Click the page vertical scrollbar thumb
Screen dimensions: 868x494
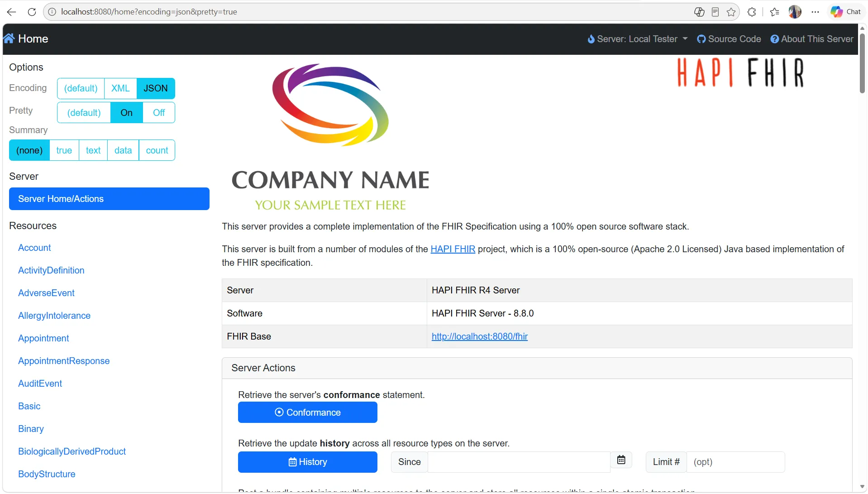863,63
